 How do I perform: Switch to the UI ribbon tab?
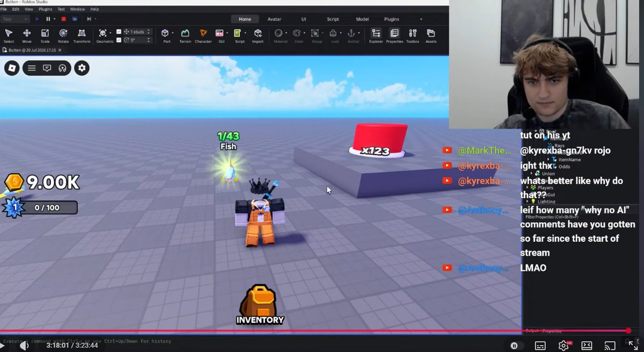point(304,19)
